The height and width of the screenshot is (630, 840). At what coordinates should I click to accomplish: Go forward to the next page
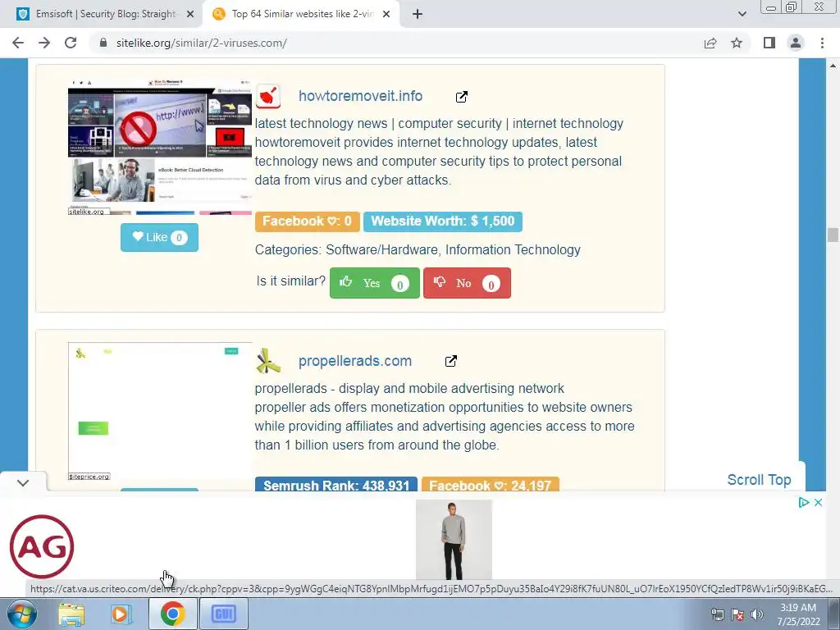[44, 43]
